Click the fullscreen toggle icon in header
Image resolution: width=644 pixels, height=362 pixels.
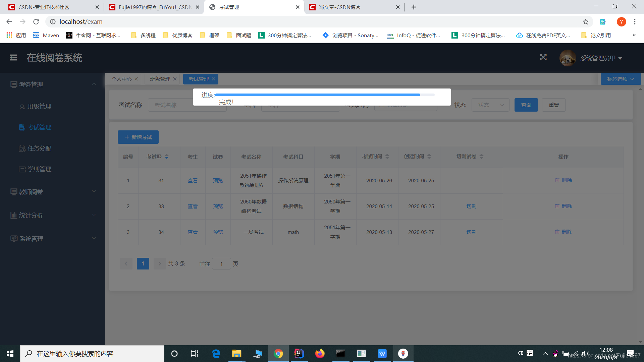pyautogui.click(x=543, y=57)
